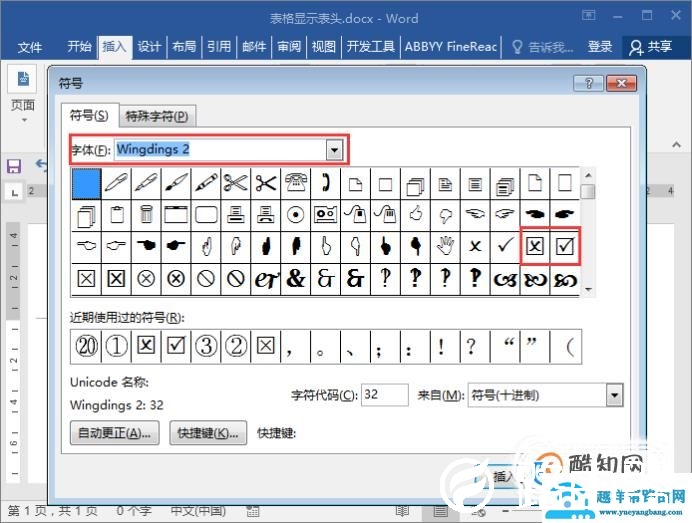Choose the recently used boxed checkmark
The height and width of the screenshot is (523, 692).
point(176,346)
